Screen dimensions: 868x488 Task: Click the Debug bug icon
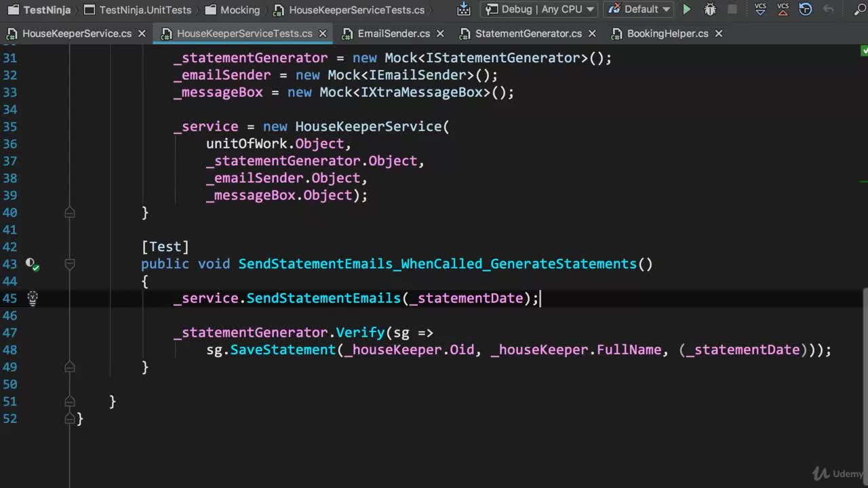710,9
